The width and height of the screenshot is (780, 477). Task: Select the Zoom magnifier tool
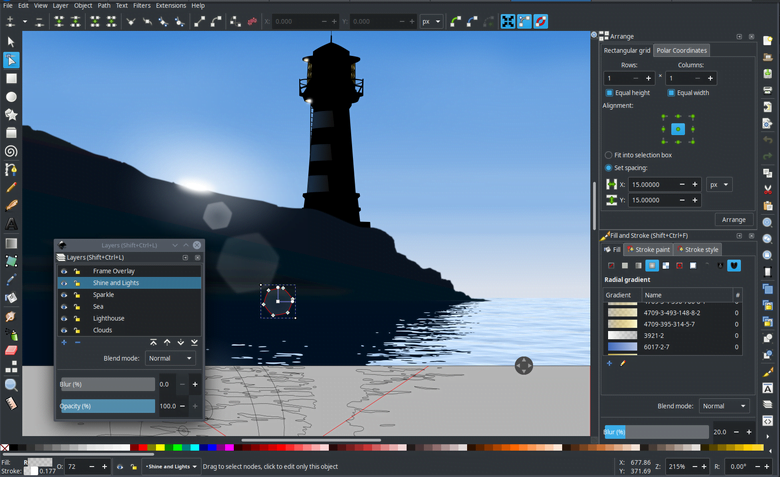point(11,385)
